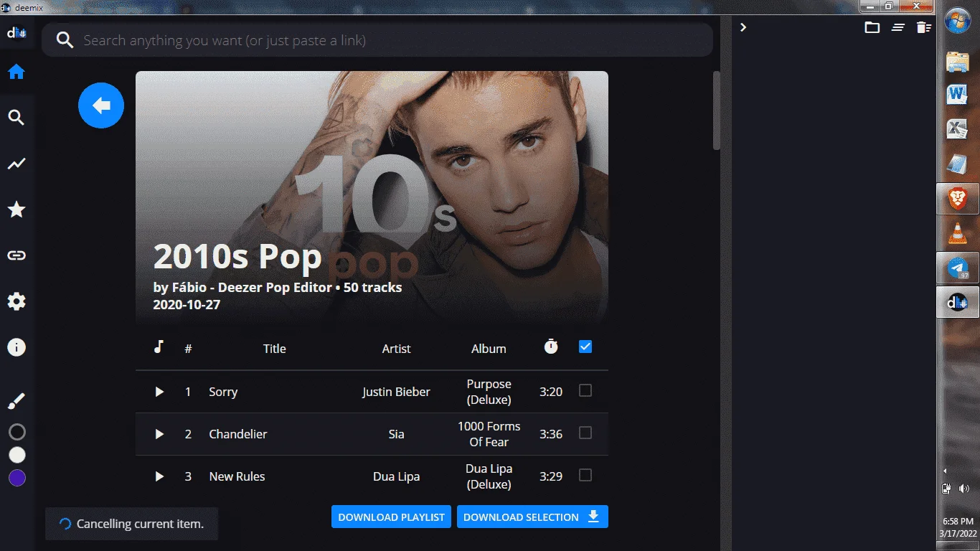The height and width of the screenshot is (551, 980).
Task: Open Favorites star icon in sidebar
Action: (17, 209)
